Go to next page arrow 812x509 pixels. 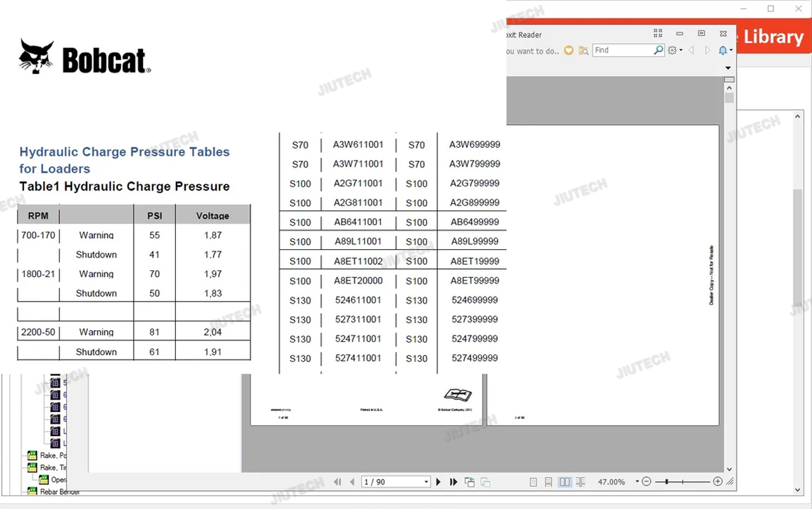coord(438,482)
